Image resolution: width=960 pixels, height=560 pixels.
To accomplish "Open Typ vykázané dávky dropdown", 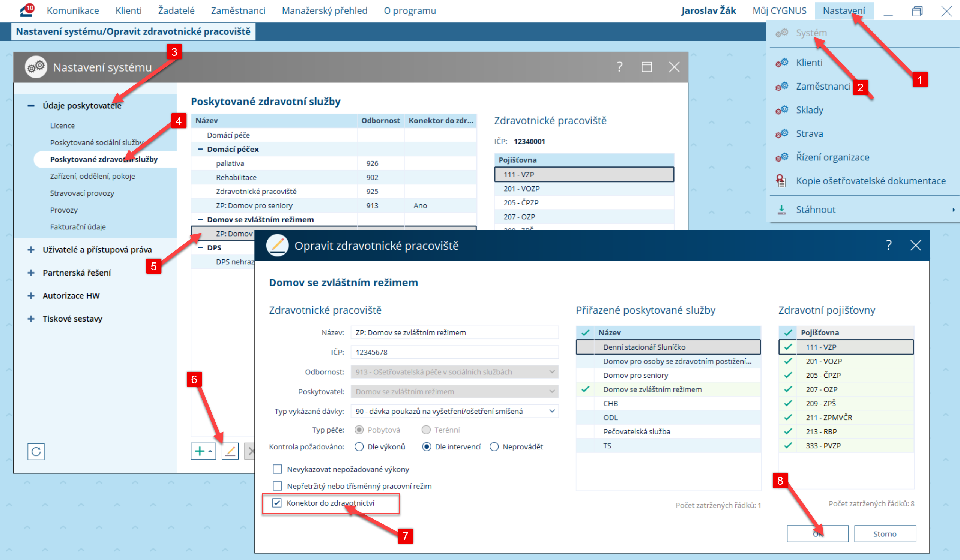I will click(x=551, y=411).
